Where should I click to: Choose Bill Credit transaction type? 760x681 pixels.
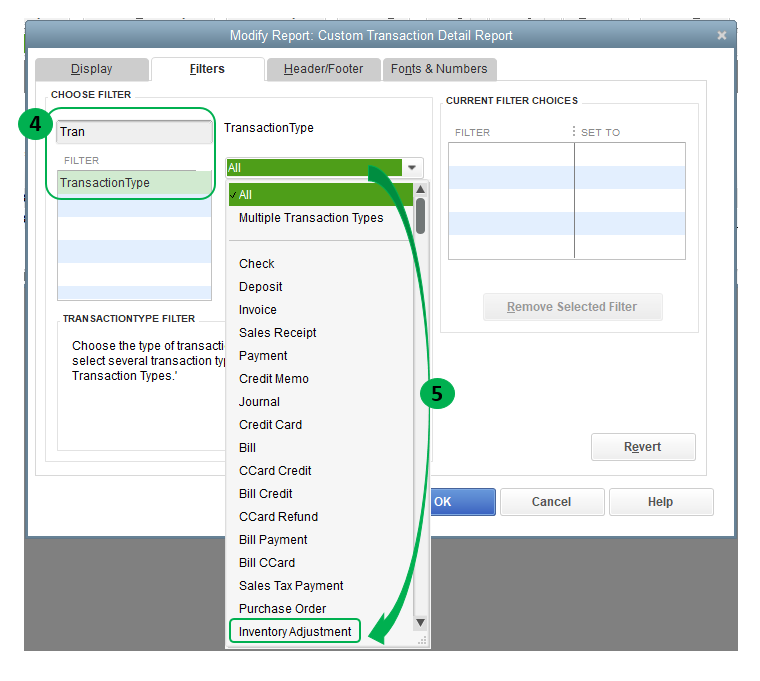(x=266, y=494)
